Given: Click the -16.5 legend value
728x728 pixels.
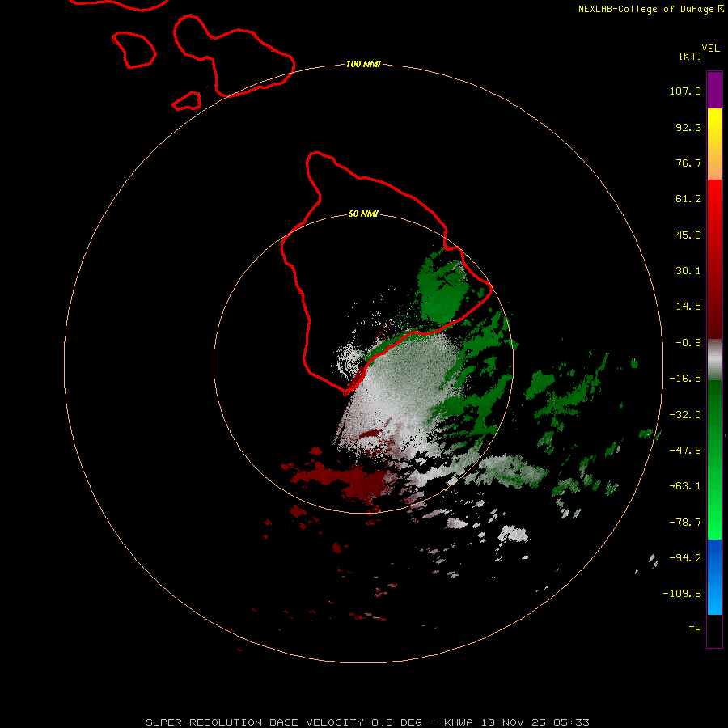Looking at the screenshot, I should [x=685, y=379].
